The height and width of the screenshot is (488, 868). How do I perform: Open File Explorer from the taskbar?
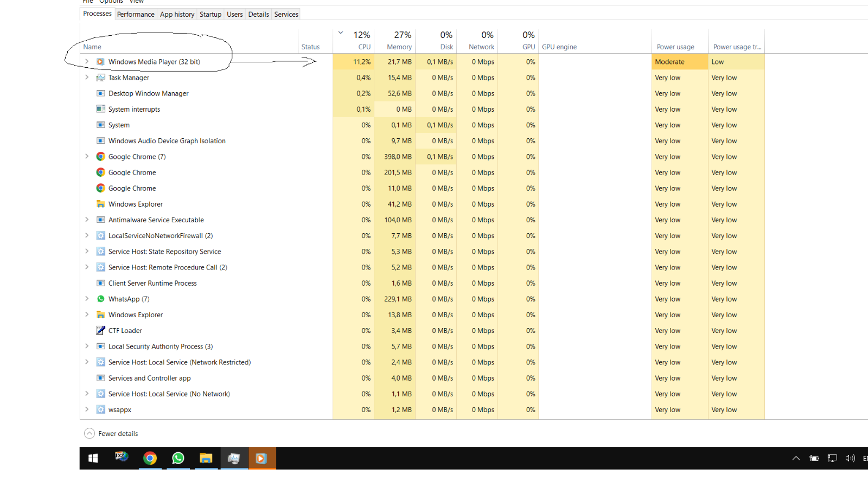[206, 458]
